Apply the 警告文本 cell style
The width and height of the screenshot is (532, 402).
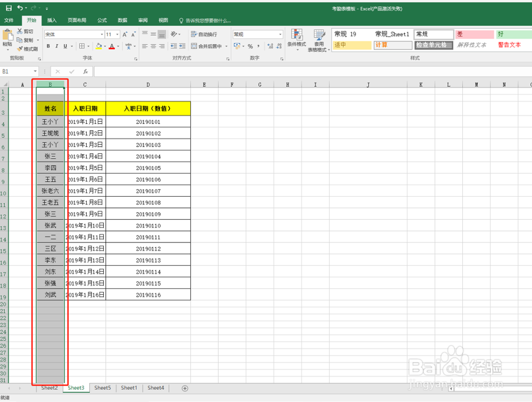[509, 45]
